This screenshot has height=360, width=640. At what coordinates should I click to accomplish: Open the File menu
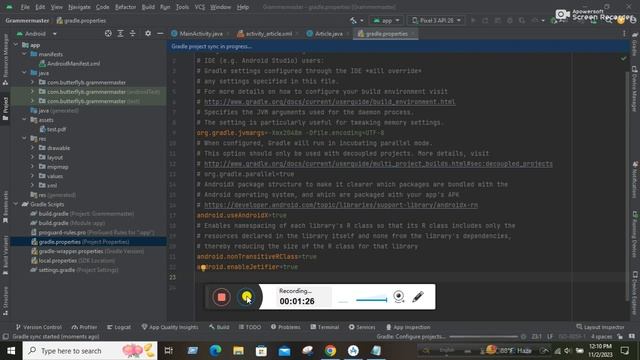click(25, 7)
